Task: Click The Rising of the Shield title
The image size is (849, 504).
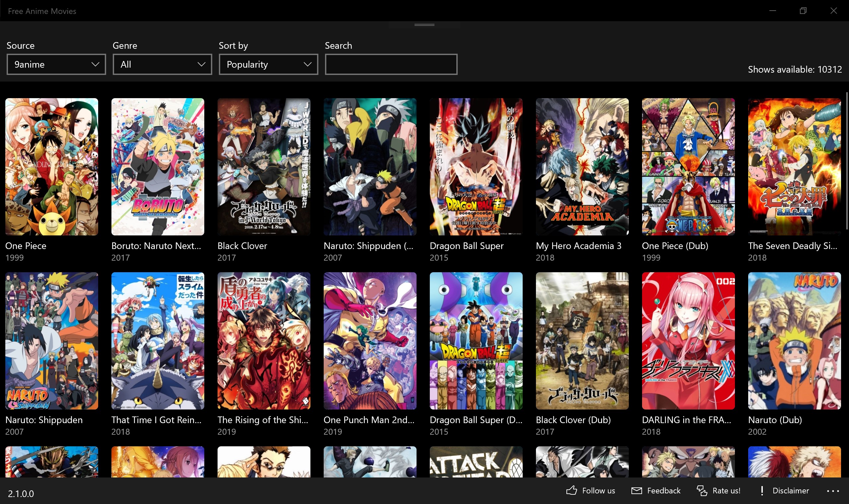Action: (x=263, y=420)
